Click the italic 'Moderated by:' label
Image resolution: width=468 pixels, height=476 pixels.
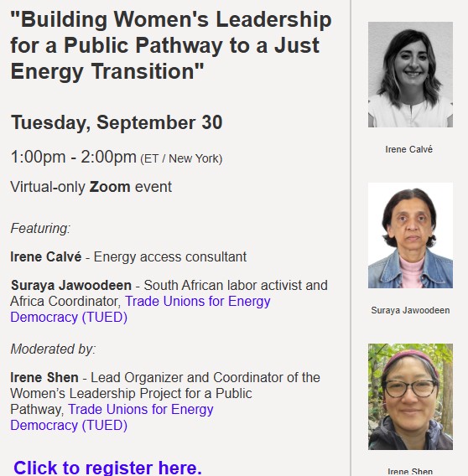point(53,349)
